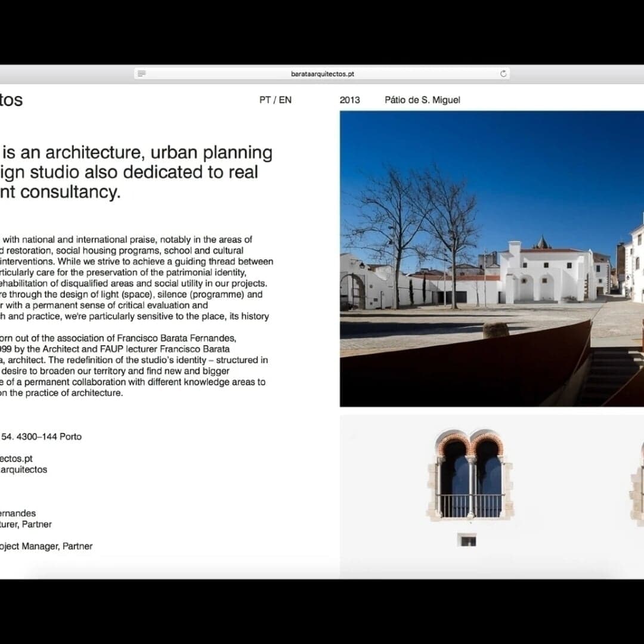Click Francisco Barata Fernandes founder name
The height and width of the screenshot is (644, 644).
click(18, 513)
